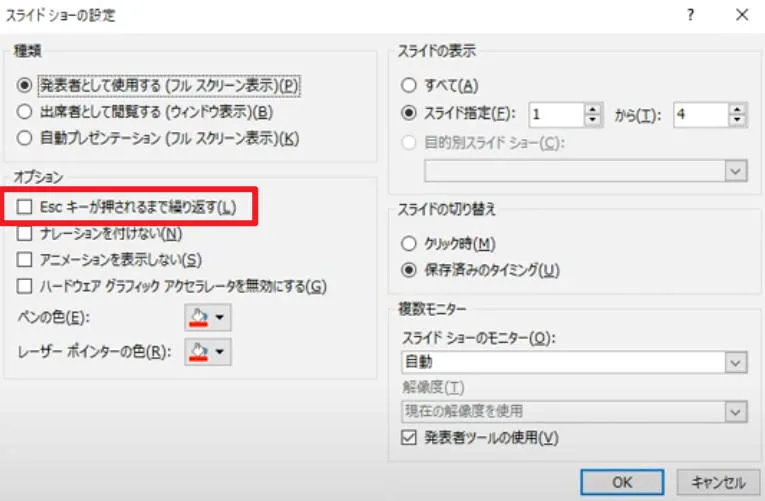This screenshot has height=501, width=765.
Task: Increase the ending slide number
Action: pyautogui.click(x=738, y=109)
